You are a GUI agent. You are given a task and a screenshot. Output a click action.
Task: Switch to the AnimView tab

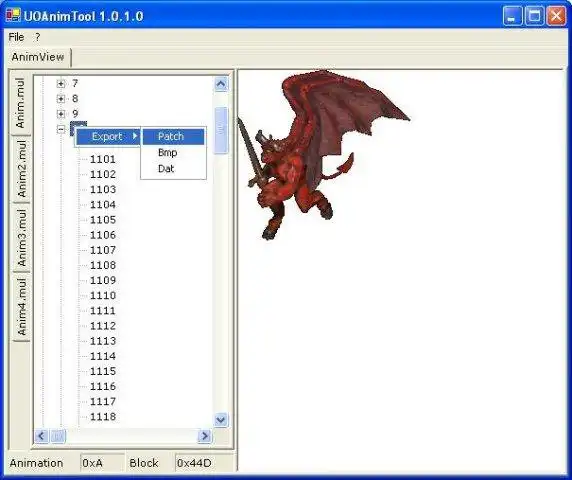click(x=38, y=57)
